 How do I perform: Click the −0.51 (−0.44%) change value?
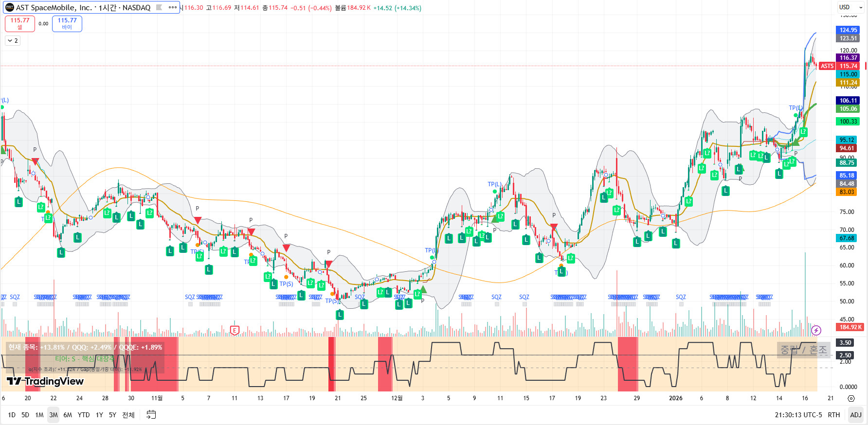(311, 8)
